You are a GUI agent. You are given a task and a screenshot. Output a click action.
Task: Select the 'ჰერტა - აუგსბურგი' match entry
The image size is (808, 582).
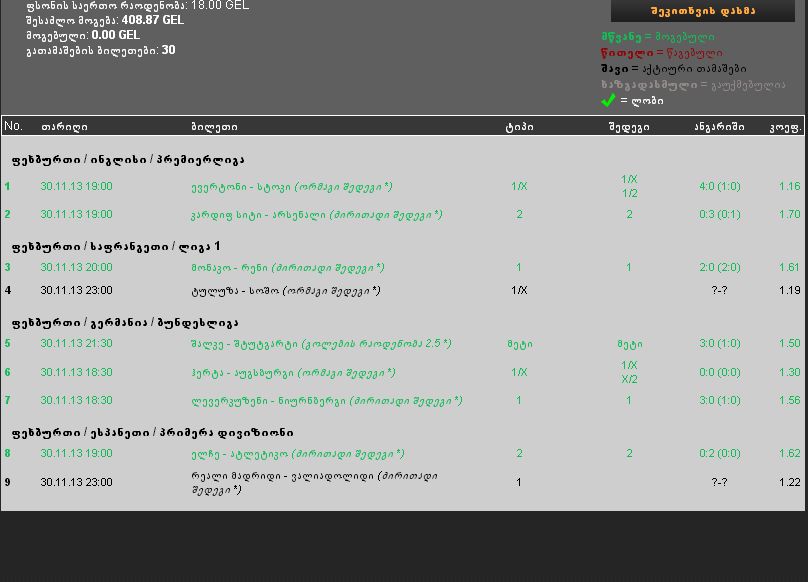coord(293,373)
